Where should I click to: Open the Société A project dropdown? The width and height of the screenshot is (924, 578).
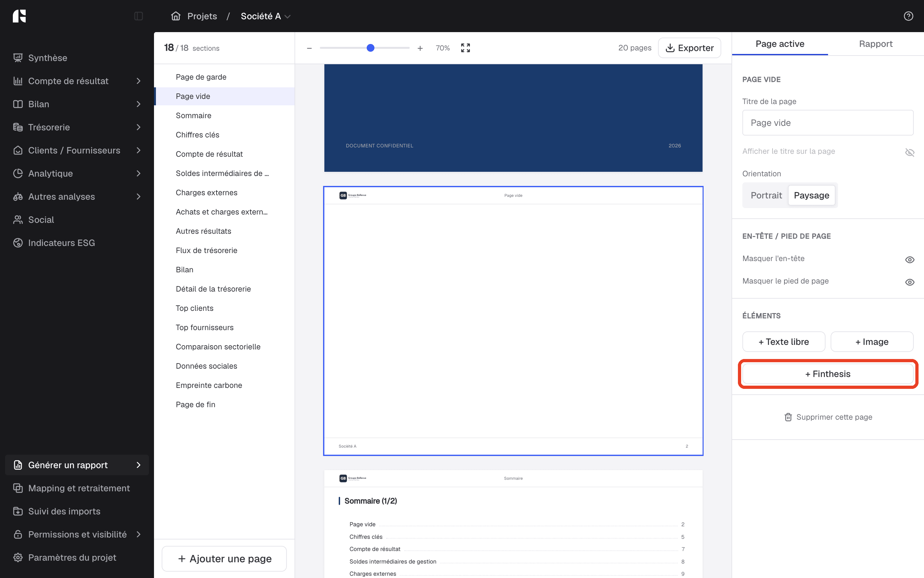tap(266, 16)
